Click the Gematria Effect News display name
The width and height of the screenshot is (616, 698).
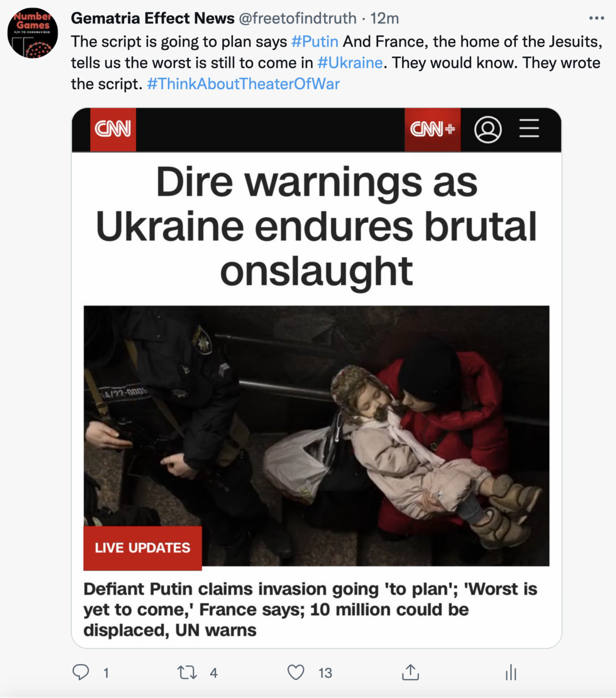coord(152,18)
